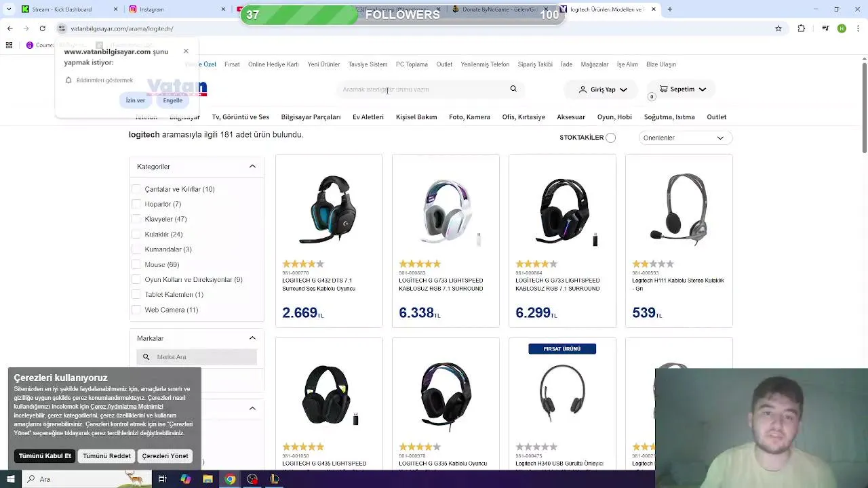Click the magnifier in Marka Ara field

click(146, 357)
